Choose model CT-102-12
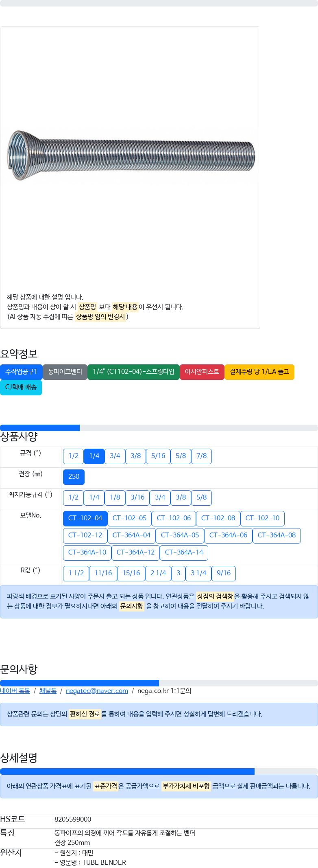 pyautogui.click(x=85, y=535)
